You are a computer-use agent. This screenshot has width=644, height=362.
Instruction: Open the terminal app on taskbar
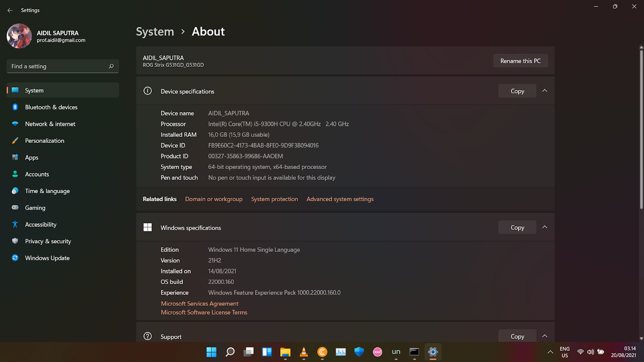[x=414, y=352]
